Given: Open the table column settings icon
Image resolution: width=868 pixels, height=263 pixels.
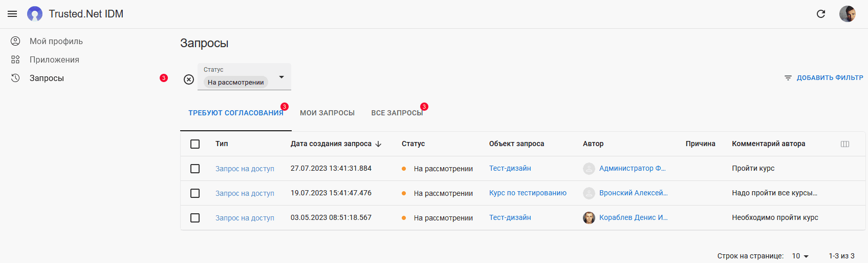Looking at the screenshot, I should 845,144.
